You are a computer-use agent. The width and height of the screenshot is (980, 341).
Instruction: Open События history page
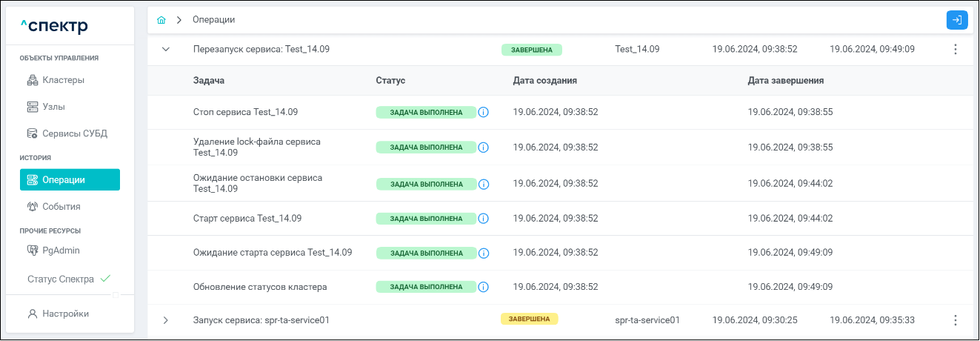[x=61, y=207]
